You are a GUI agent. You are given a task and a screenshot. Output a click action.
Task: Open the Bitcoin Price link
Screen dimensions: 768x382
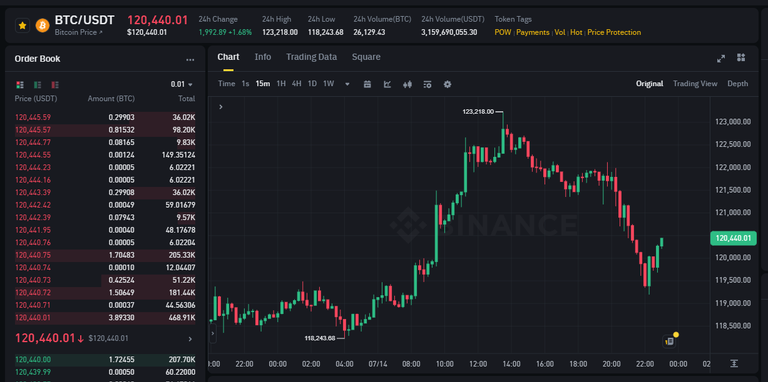(x=78, y=32)
